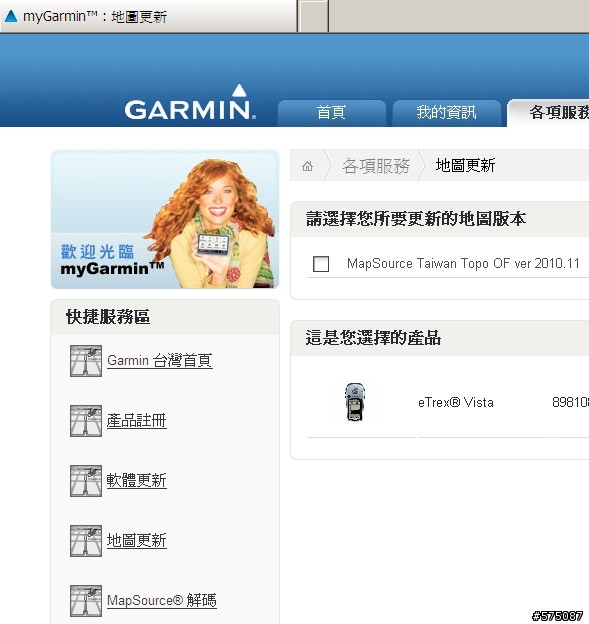
Task: Click 各項服務 in the breadcrumb
Action: point(376,166)
